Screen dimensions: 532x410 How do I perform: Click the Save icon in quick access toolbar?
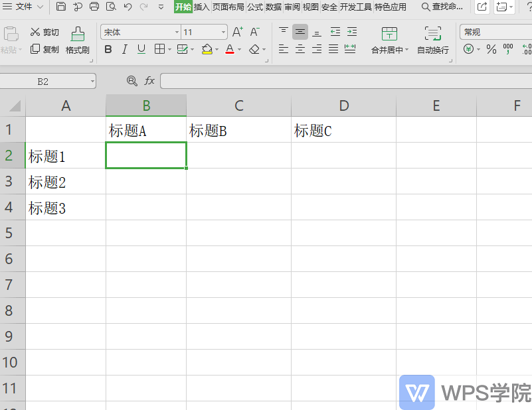click(x=60, y=7)
